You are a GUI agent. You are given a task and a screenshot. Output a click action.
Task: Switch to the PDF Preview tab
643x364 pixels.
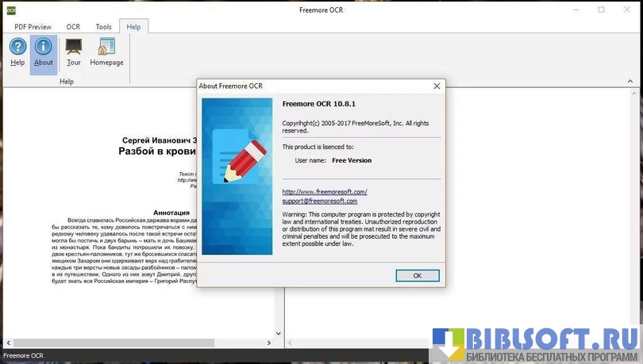[33, 27]
